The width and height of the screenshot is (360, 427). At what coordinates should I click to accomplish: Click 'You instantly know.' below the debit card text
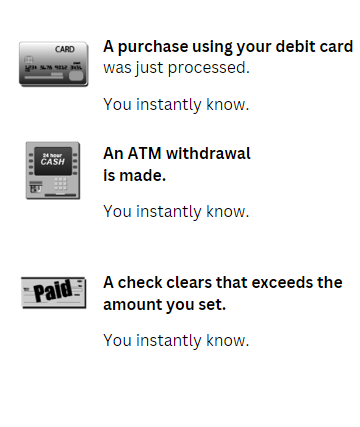pyautogui.click(x=176, y=105)
